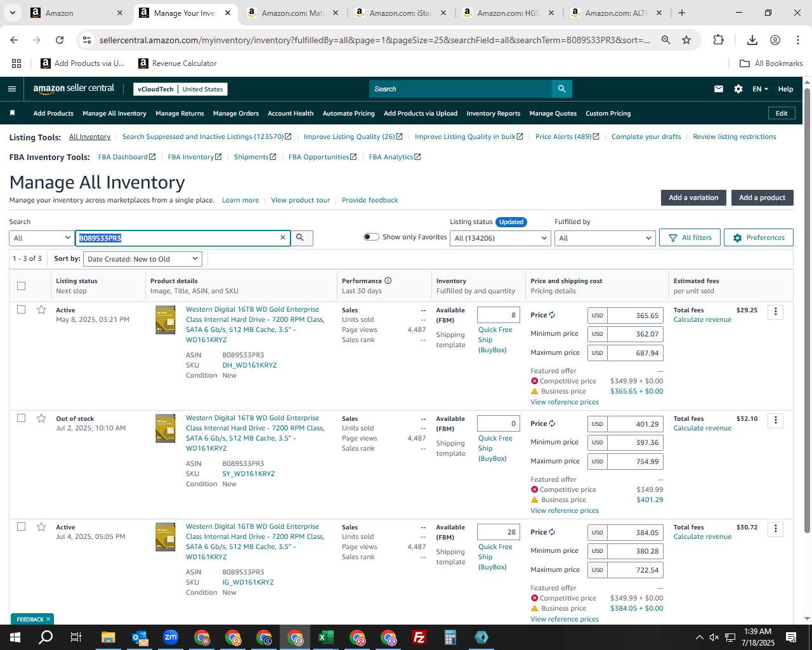Screen dimensions: 812x650
Task: Open the Account Health menu item
Action: tap(291, 114)
